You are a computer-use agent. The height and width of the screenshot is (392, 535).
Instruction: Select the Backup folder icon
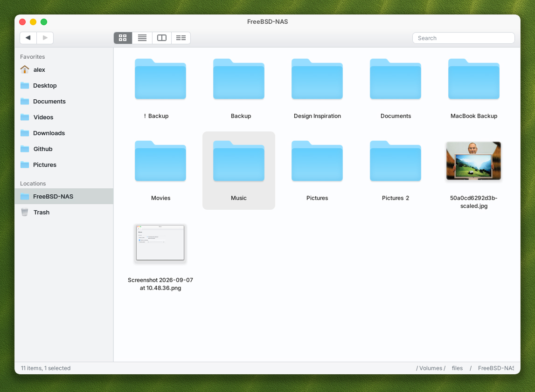pos(239,79)
